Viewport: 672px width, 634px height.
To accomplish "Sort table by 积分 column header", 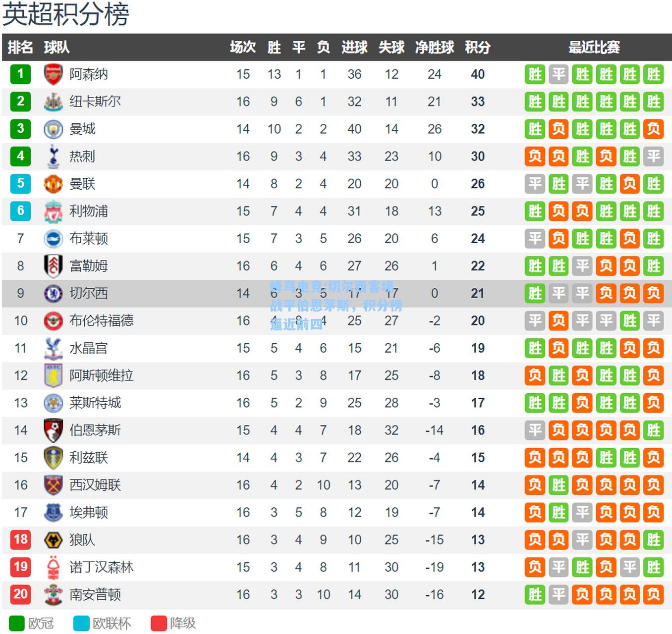I will (478, 48).
